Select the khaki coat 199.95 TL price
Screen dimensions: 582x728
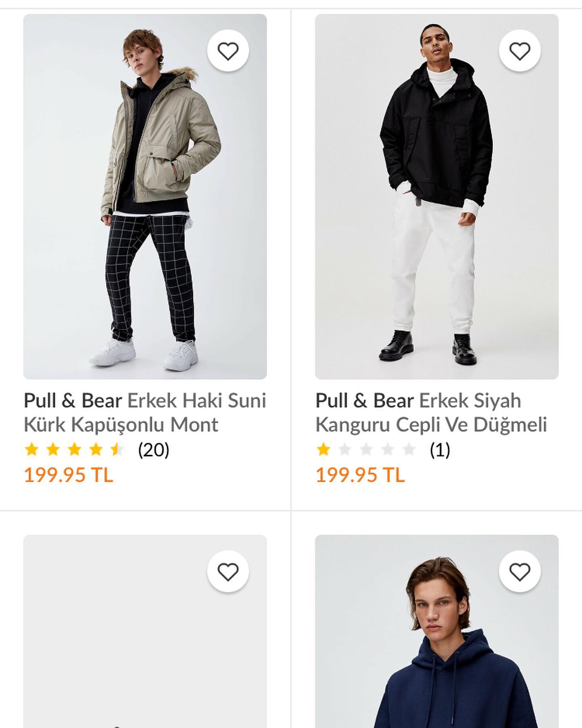coord(69,475)
